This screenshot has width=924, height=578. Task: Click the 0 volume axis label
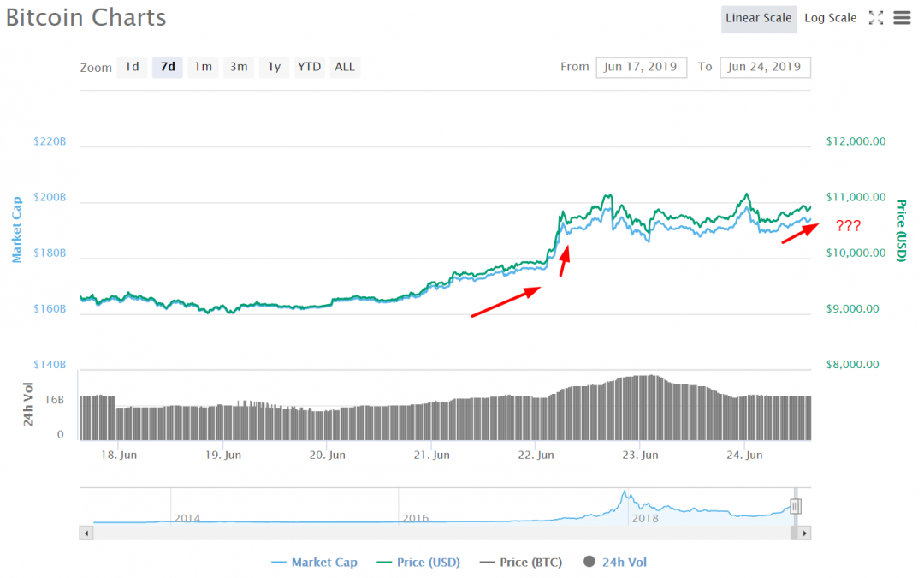(60, 435)
